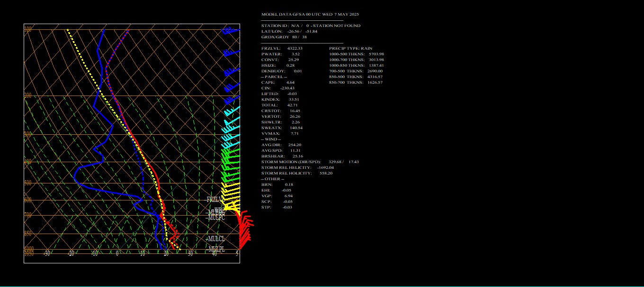The width and height of the screenshot is (644, 287).
Task: Click the SHWLTR value 2.26
Action: pos(295,122)
